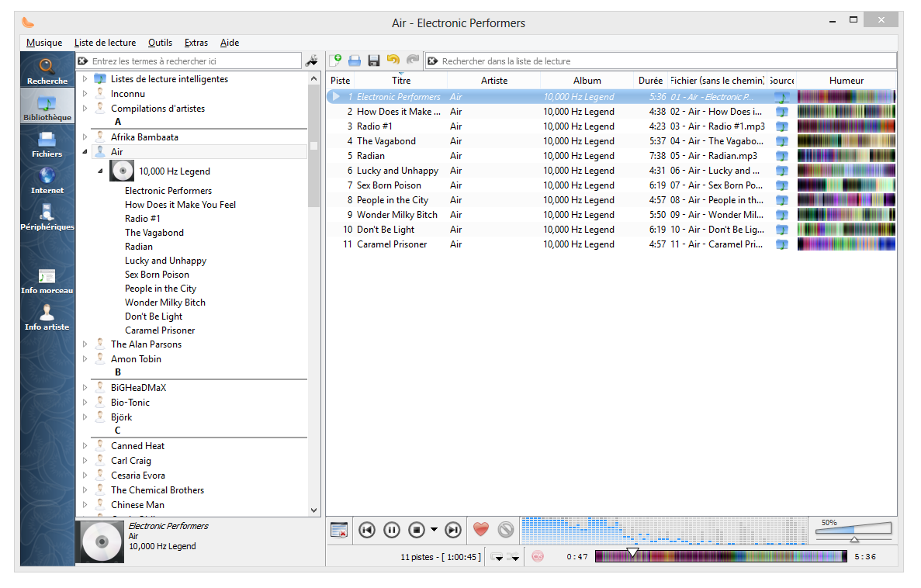
Task: Open the Extras menu
Action: coord(196,43)
